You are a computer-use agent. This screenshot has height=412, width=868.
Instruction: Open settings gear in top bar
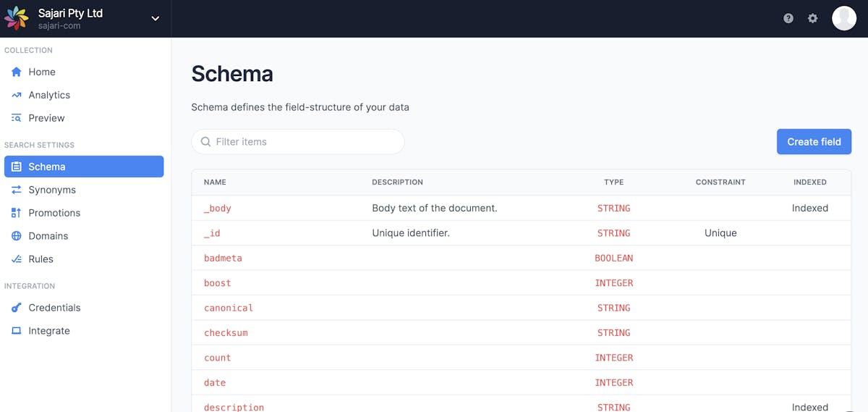click(813, 18)
